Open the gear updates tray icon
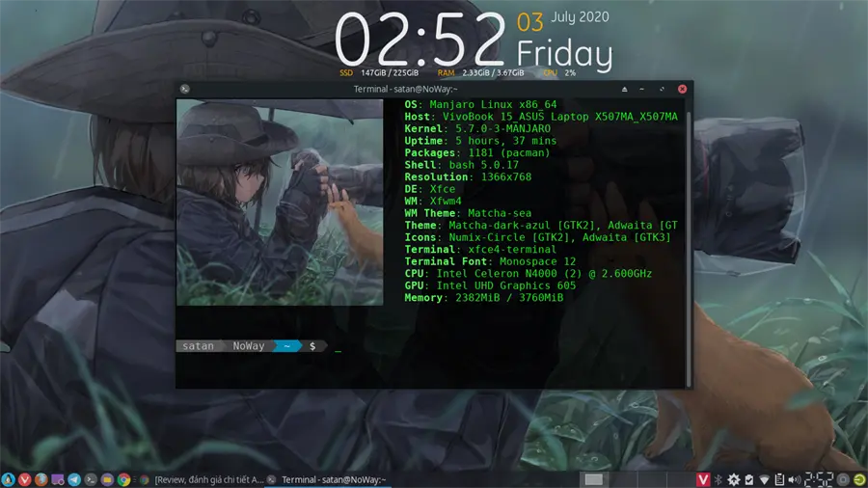This screenshot has width=868, height=488. tap(734, 479)
